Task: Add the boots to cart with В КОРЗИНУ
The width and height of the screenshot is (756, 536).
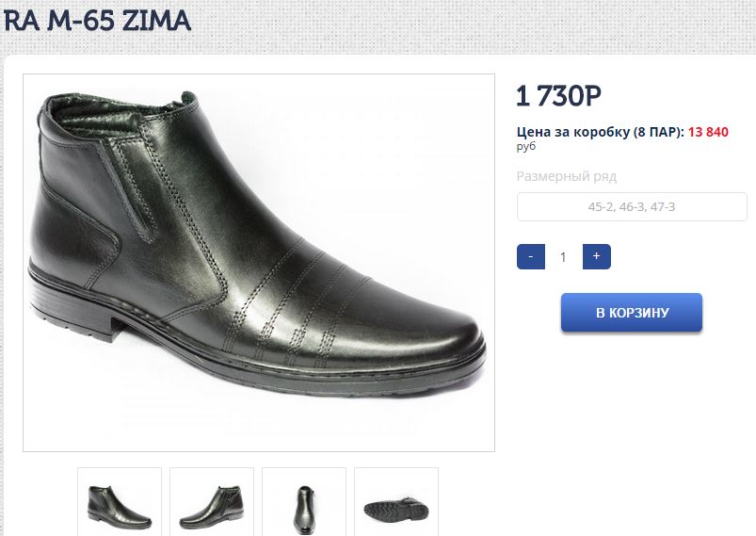Action: (x=632, y=313)
